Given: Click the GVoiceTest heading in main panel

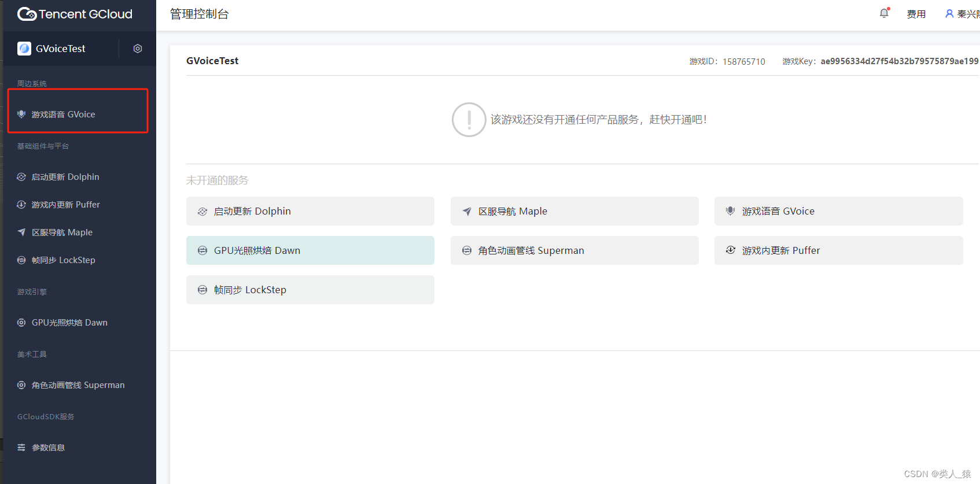Looking at the screenshot, I should pyautogui.click(x=212, y=61).
